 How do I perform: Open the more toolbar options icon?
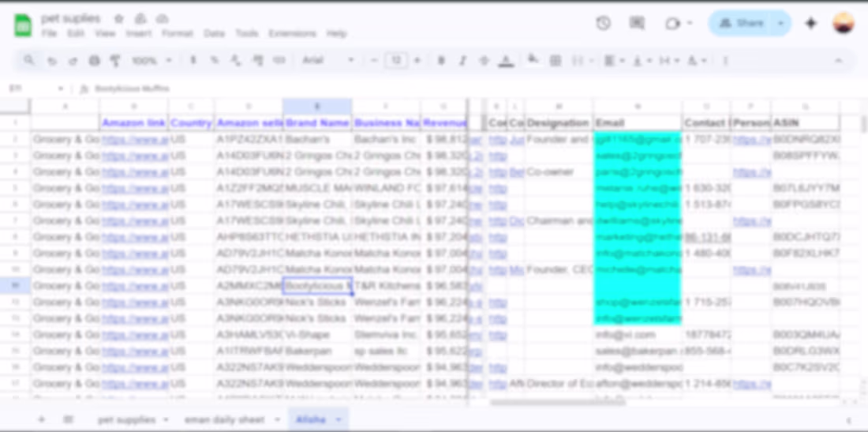[726, 60]
